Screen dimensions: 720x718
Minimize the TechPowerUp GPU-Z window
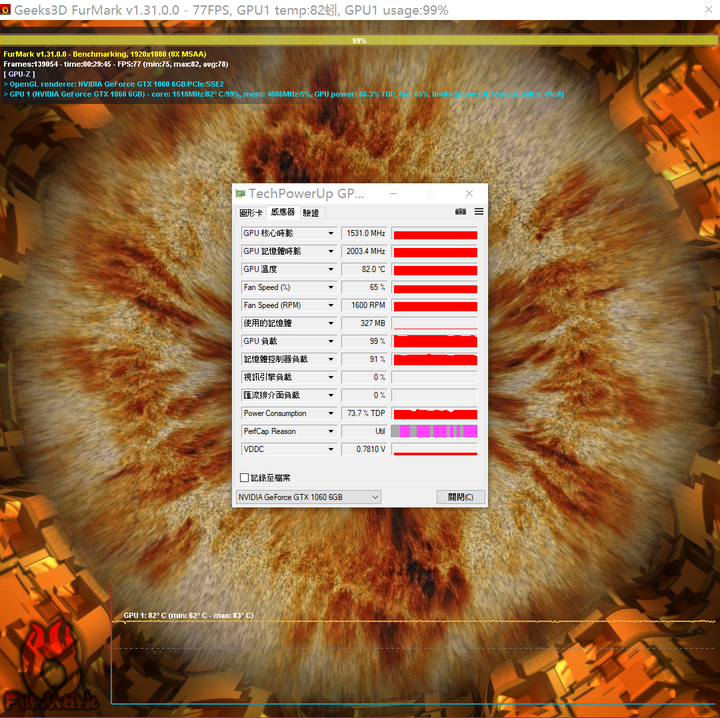pyautogui.click(x=394, y=194)
